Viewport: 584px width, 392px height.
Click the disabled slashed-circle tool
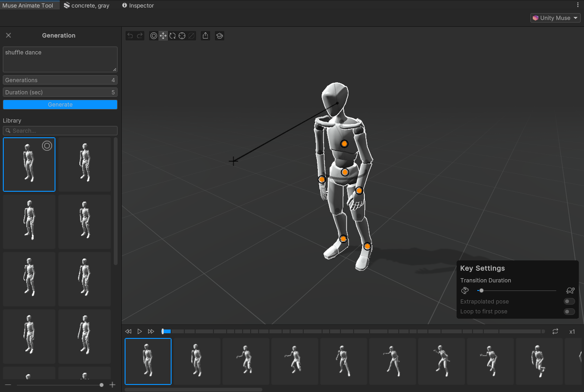(191, 36)
